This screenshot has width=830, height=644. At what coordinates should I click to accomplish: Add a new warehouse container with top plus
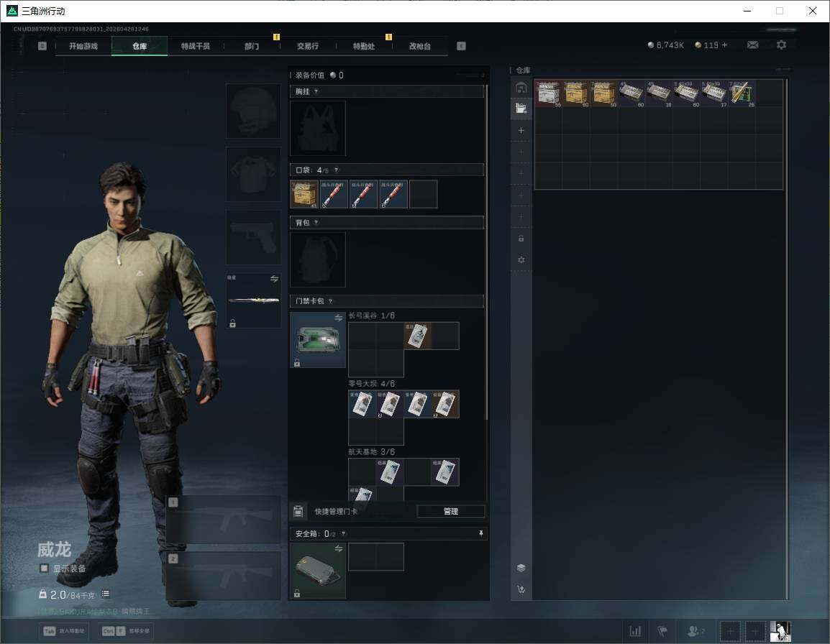[x=521, y=131]
